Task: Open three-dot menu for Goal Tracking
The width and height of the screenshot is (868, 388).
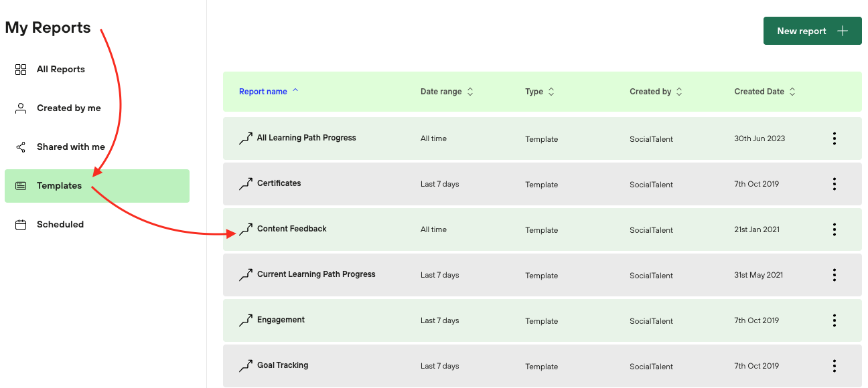Action: coord(834,366)
